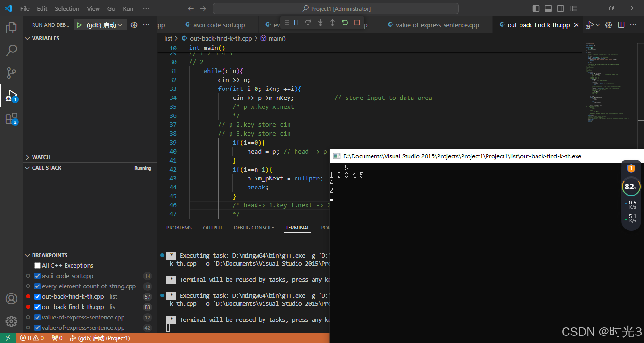Switch to the PROBLEMS panel tab
This screenshot has width=644, height=343.
point(179,228)
